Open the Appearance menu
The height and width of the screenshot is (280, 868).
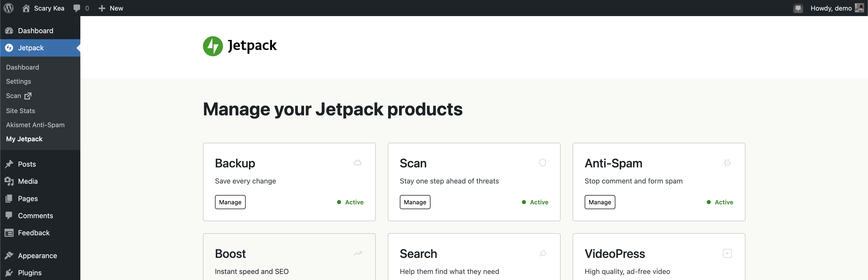tap(40, 255)
